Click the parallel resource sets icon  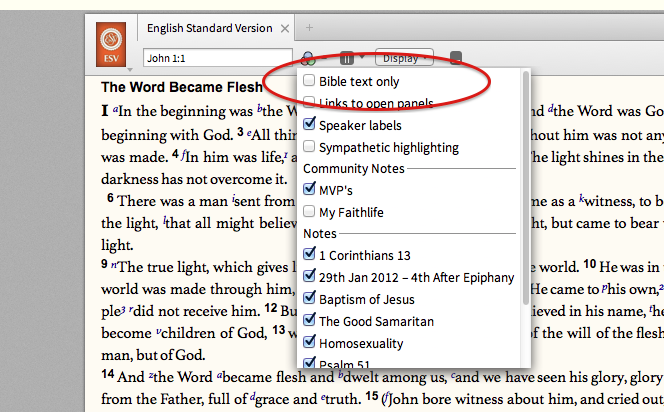pyautogui.click(x=346, y=58)
